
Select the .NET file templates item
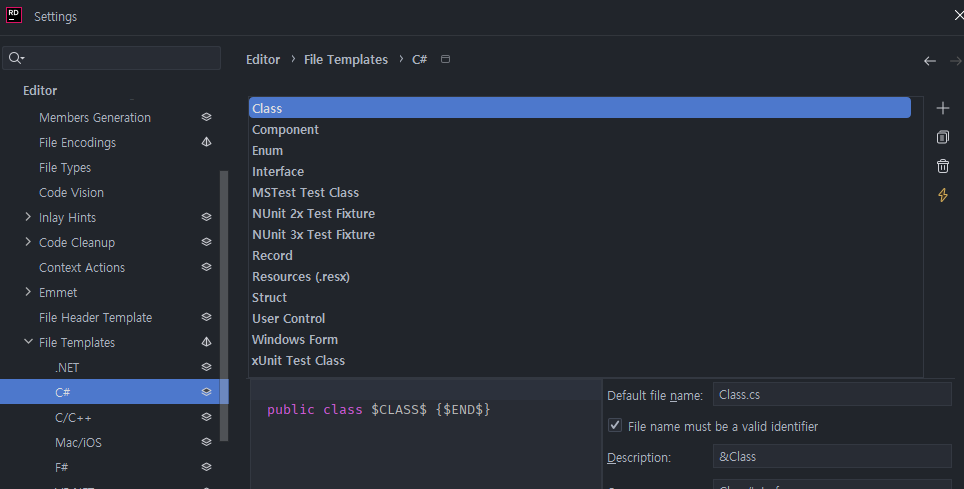(67, 368)
